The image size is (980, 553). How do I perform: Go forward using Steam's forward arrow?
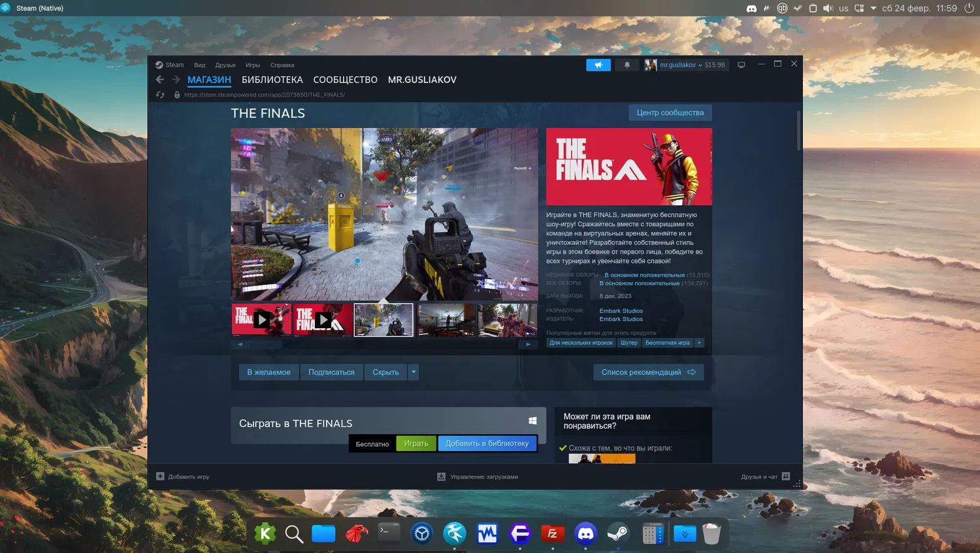(x=176, y=79)
